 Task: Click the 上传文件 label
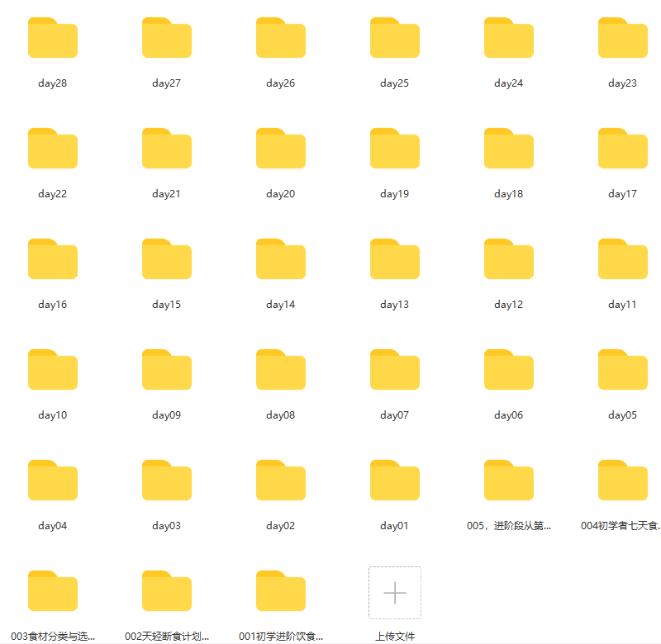[x=395, y=636]
